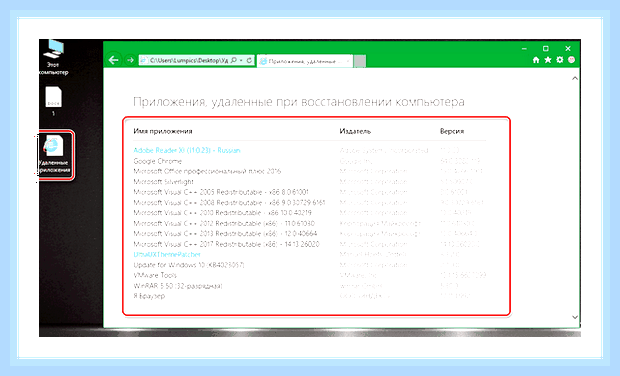Open the Adobe Reader XI (11.0.23) - Russian link
The width and height of the screenshot is (620, 376).
click(187, 150)
